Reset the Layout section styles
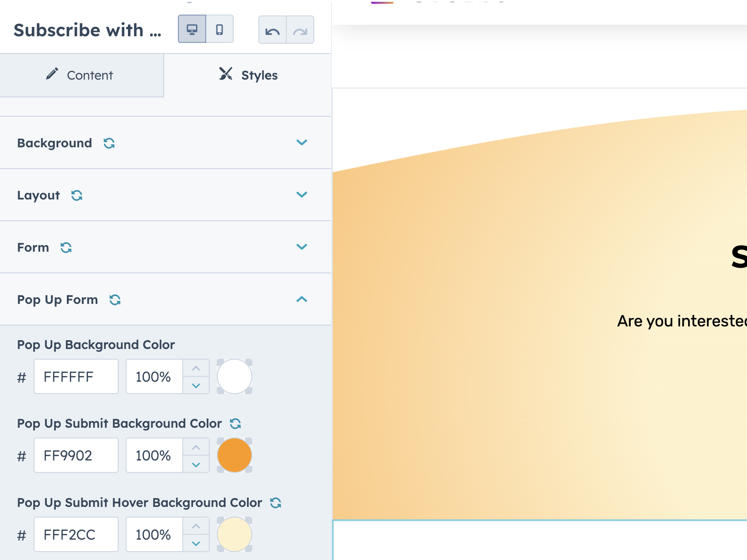747x560 pixels. pyautogui.click(x=77, y=196)
